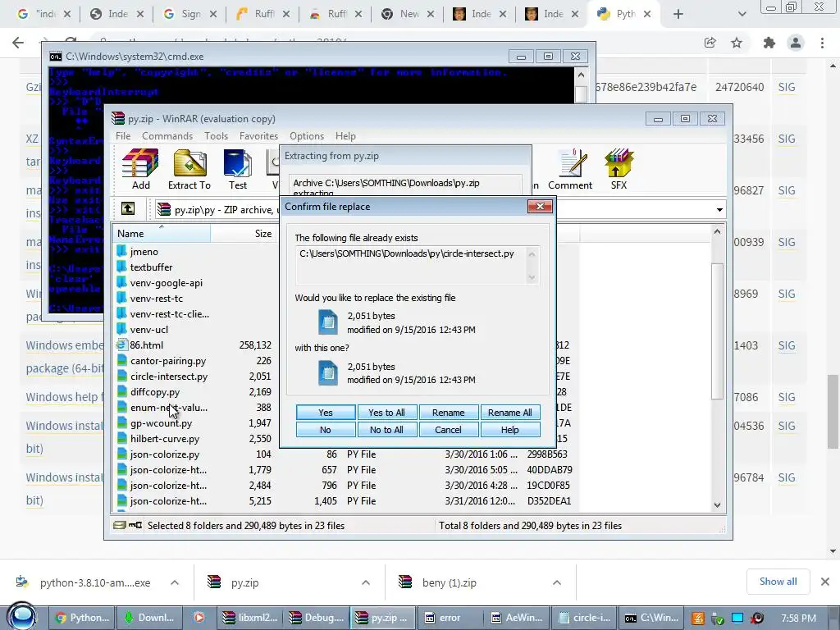This screenshot has width=840, height=630.
Task: Open the Chrome extensions puzzle icon
Action: click(x=769, y=43)
